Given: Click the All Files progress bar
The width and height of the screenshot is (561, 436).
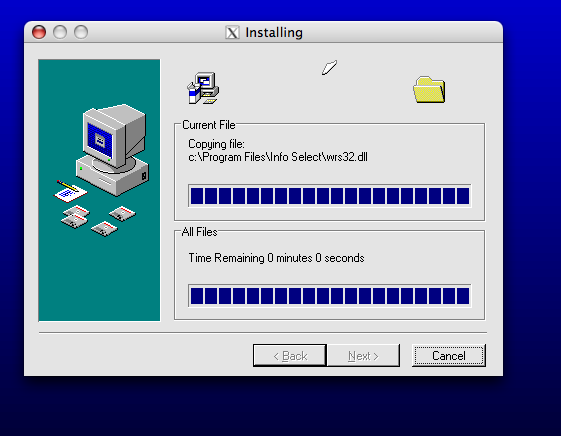Looking at the screenshot, I should [330, 296].
